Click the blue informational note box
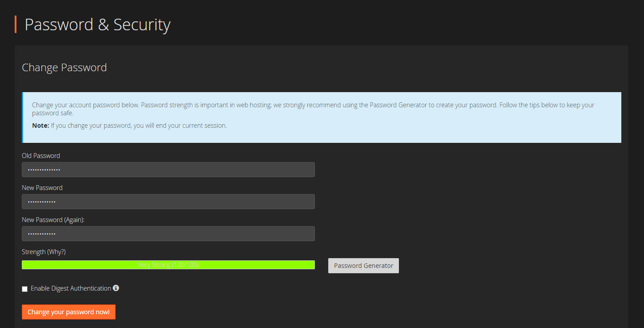Image resolution: width=644 pixels, height=328 pixels. pyautogui.click(x=322, y=117)
